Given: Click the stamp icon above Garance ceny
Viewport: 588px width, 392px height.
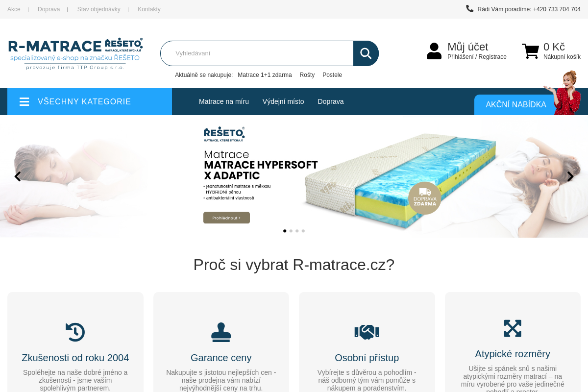Looking at the screenshot, I should pyautogui.click(x=221, y=332).
